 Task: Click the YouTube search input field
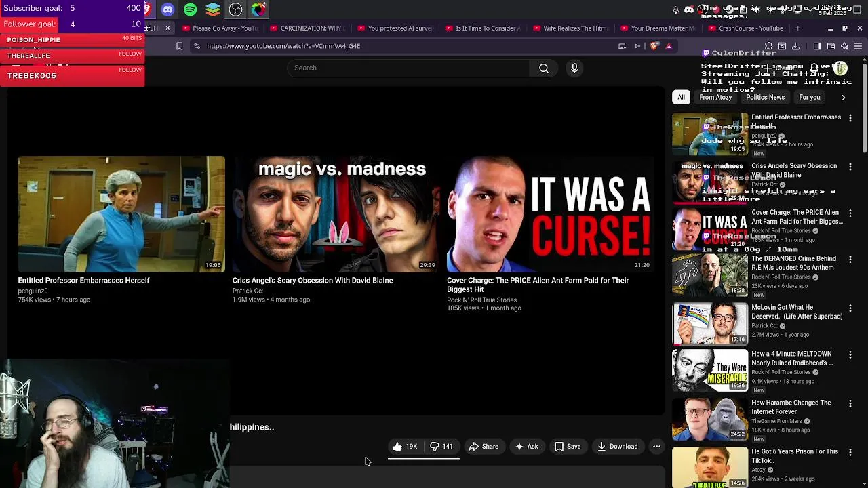click(408, 68)
